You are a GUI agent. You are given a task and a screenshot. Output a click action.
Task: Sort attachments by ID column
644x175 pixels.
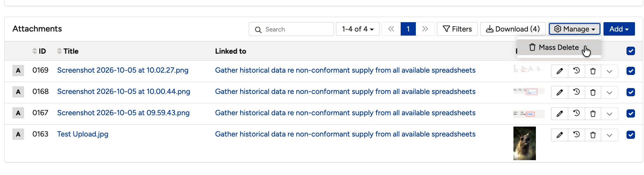click(x=39, y=51)
